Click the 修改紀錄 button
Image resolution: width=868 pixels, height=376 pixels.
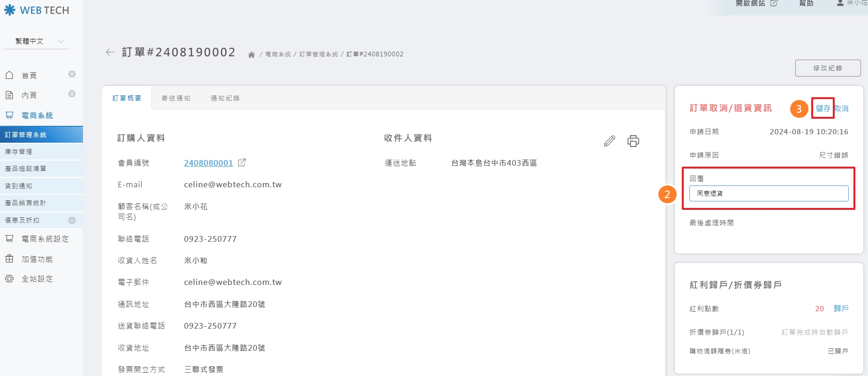(828, 68)
